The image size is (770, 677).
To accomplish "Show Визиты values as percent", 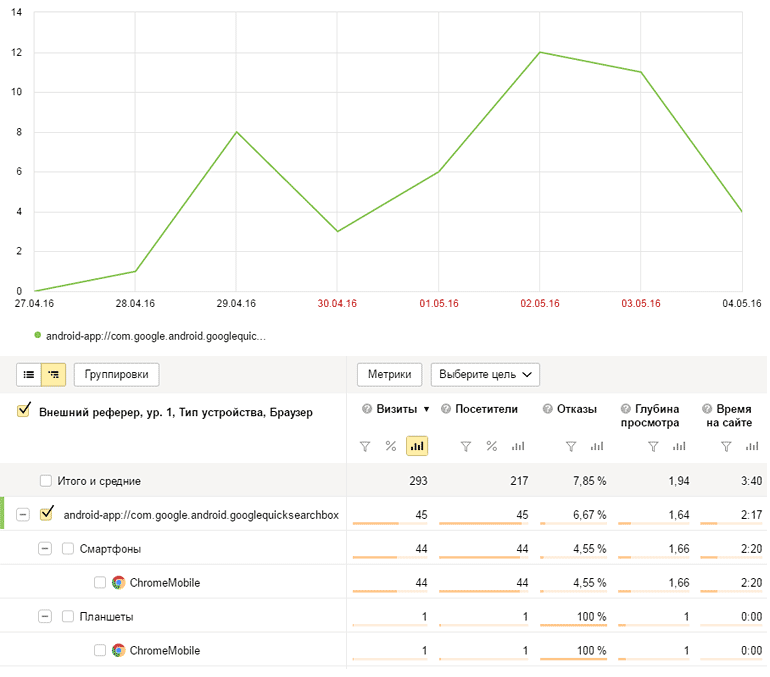I will (x=391, y=446).
